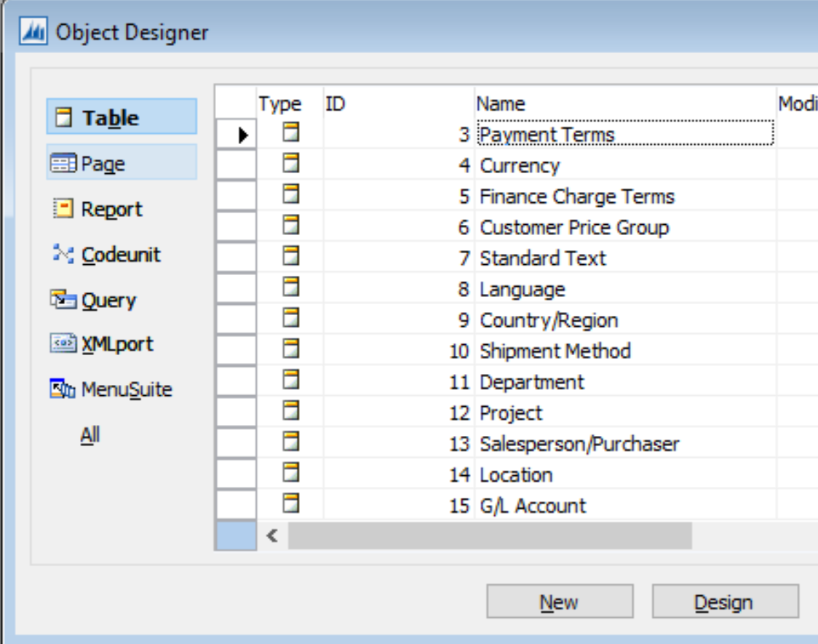Select the Salesperson/Purchaser table entry
The image size is (818, 644).
[579, 444]
